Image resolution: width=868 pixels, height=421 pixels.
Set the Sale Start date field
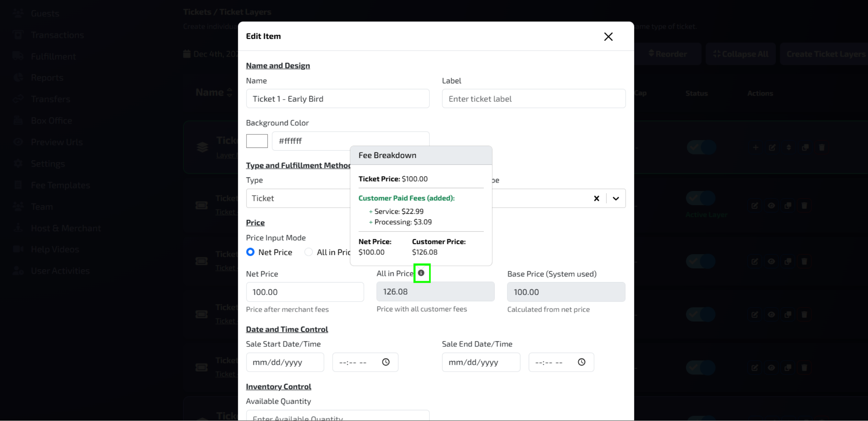click(285, 362)
